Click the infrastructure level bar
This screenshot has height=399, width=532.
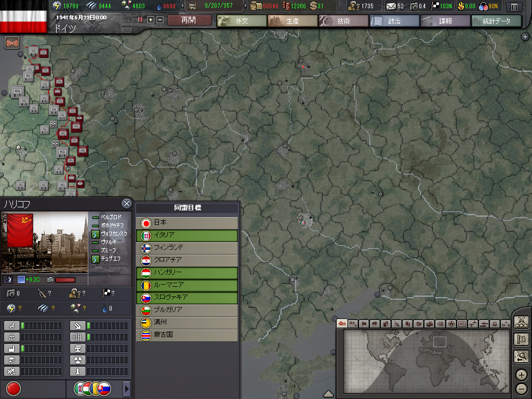pyautogui.click(x=108, y=337)
